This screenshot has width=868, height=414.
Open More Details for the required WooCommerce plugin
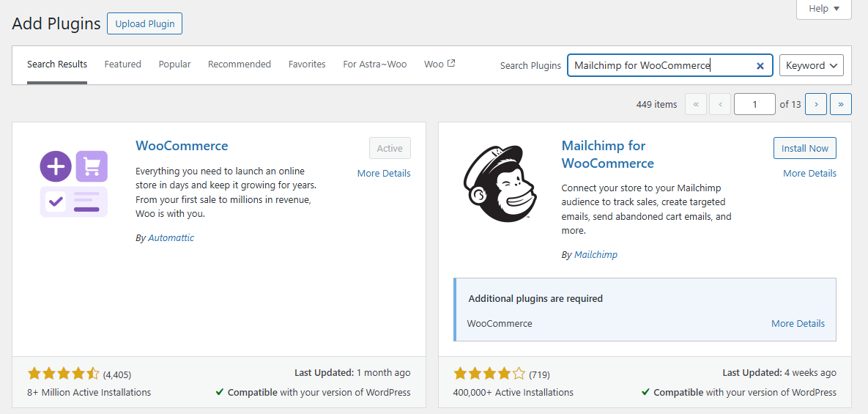798,323
